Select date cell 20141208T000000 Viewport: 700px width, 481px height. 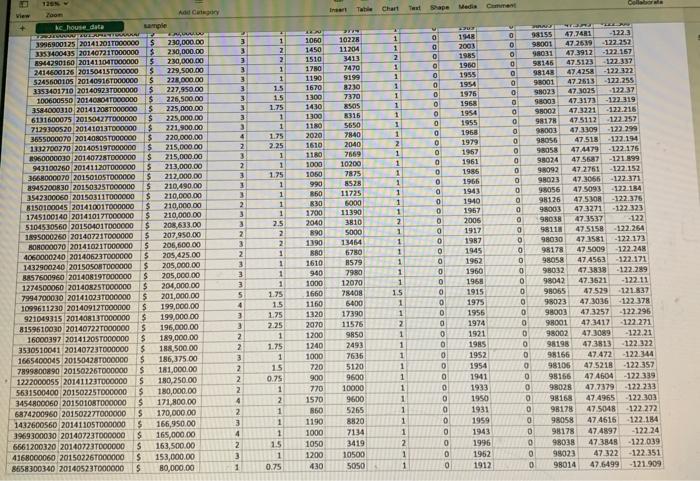[106, 109]
